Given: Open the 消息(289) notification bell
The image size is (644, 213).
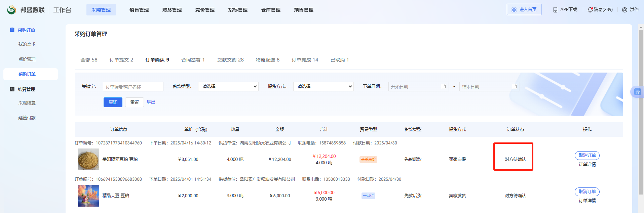Looking at the screenshot, I should click(590, 10).
